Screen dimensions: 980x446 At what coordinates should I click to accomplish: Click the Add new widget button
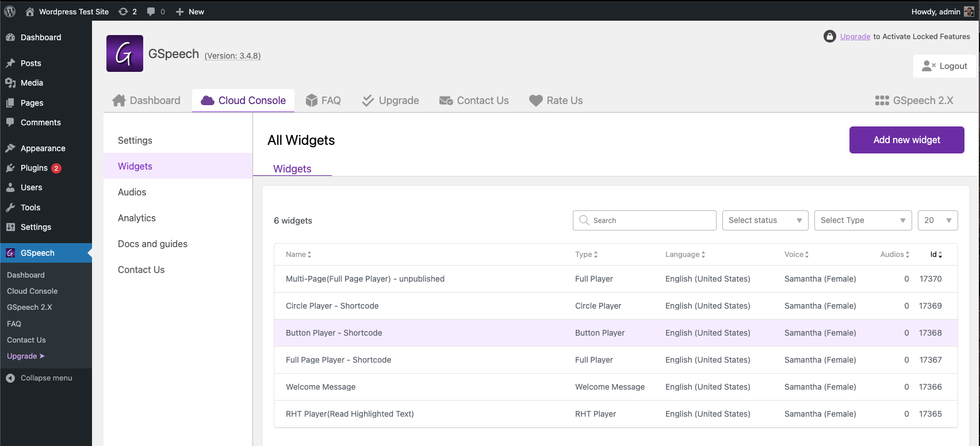click(x=907, y=140)
